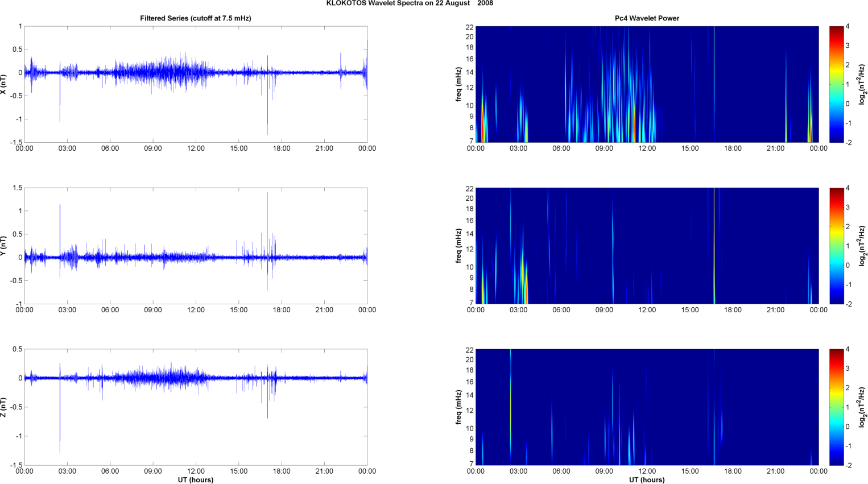The image size is (868, 484).
Task: Select the X (nT) axis label
Action: click(x=4, y=84)
